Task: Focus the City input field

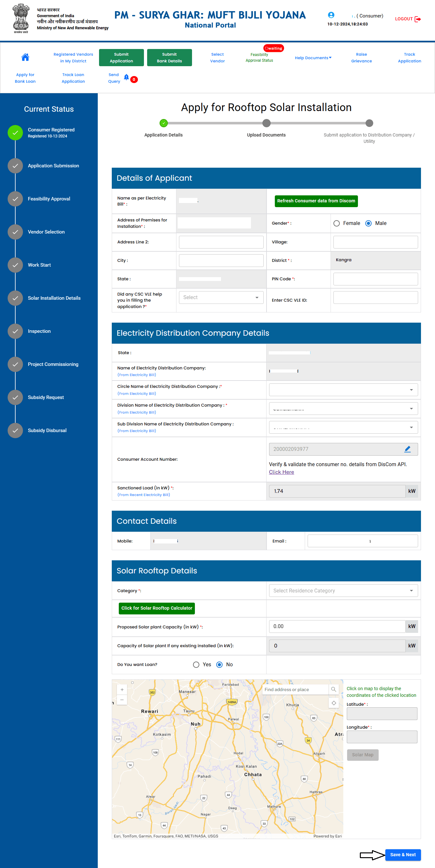Action: [221, 261]
